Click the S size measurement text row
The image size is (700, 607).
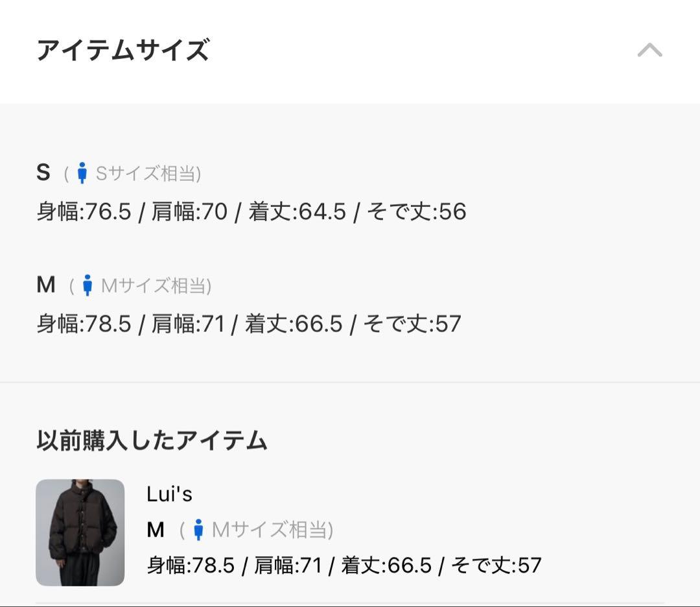pos(253,210)
